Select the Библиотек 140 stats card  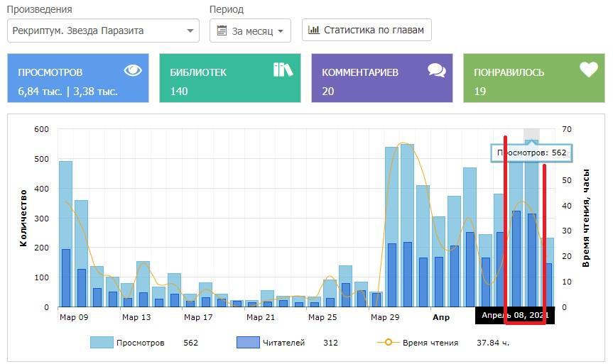tap(229, 78)
